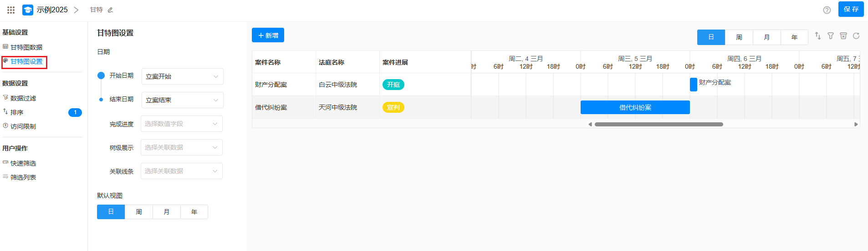Viewport: 868px width, 251px height.
Task: Click the 借代纠纷案 bar in timeline
Action: point(635,107)
